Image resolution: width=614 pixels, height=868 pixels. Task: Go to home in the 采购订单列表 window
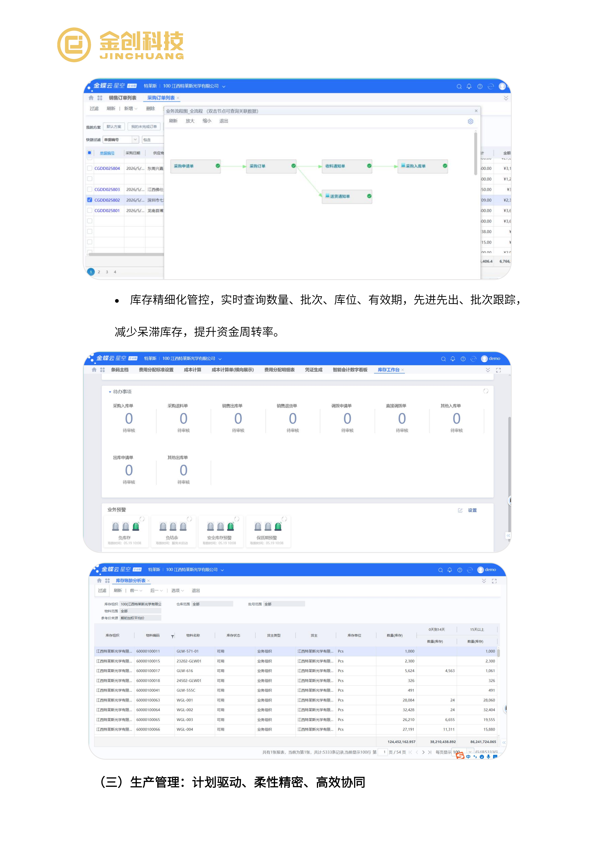tap(91, 98)
